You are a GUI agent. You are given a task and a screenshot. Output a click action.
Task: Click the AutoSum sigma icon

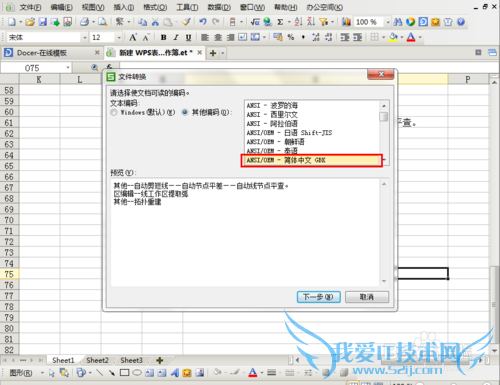coord(280,22)
